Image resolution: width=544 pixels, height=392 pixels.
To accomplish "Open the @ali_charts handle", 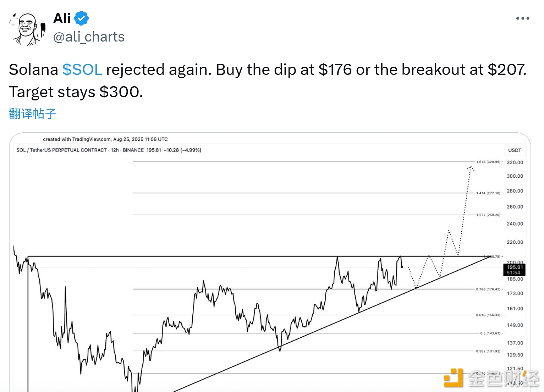I will 89,37.
